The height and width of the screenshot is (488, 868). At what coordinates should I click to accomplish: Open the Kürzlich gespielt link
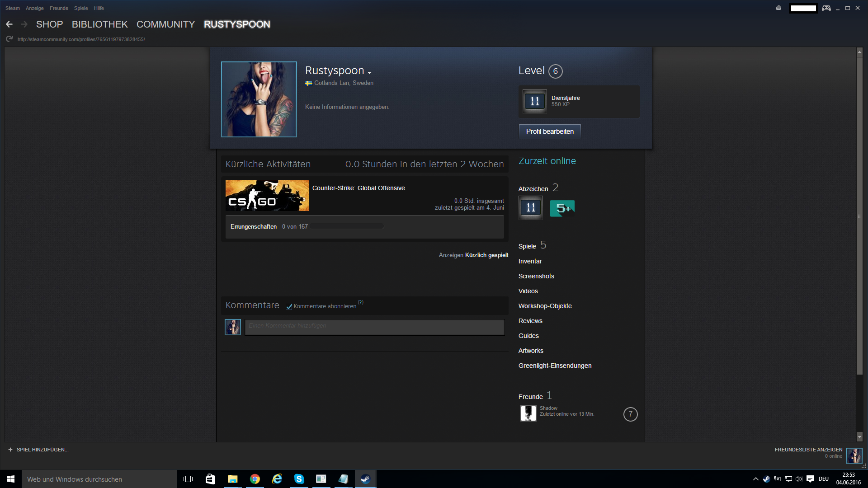click(487, 255)
